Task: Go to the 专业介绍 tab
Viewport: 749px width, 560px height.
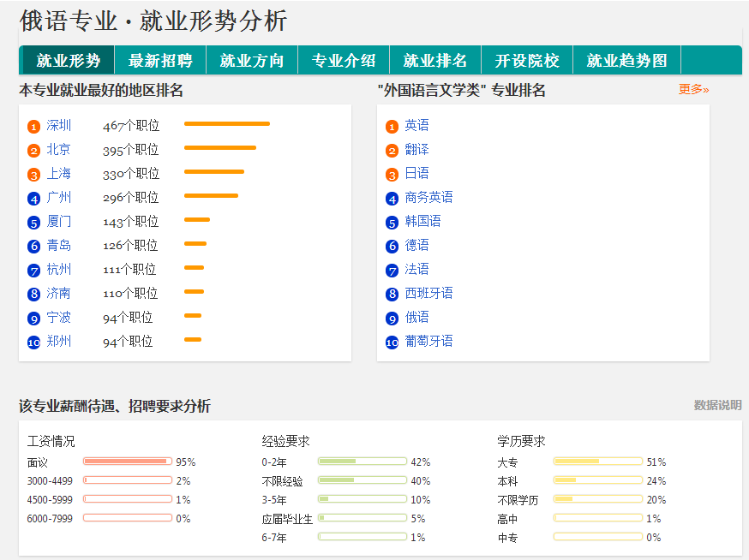Action: coord(344,61)
